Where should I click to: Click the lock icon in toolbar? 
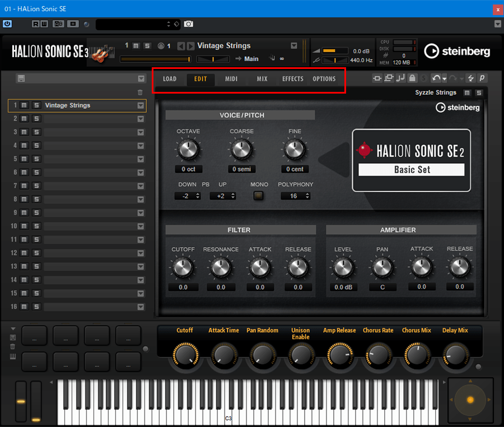click(412, 78)
